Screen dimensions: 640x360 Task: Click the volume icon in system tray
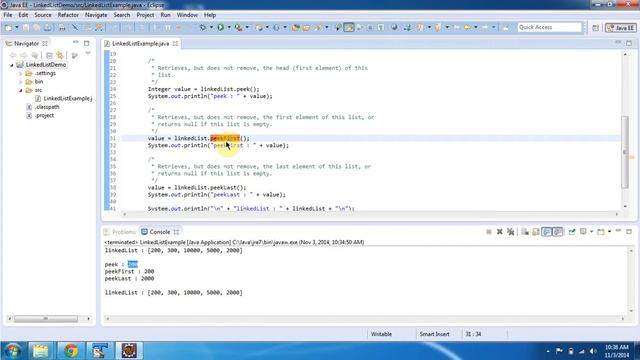[x=593, y=351]
